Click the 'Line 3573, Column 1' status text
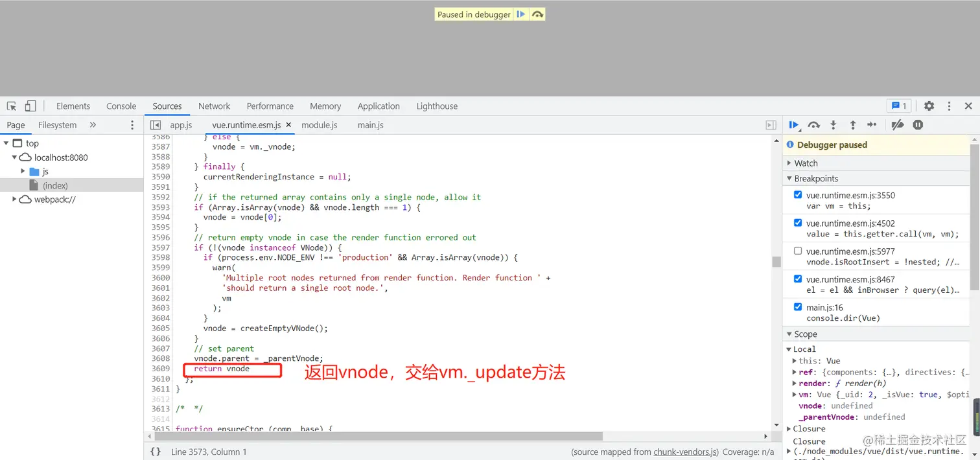The height and width of the screenshot is (460, 980). [209, 452]
